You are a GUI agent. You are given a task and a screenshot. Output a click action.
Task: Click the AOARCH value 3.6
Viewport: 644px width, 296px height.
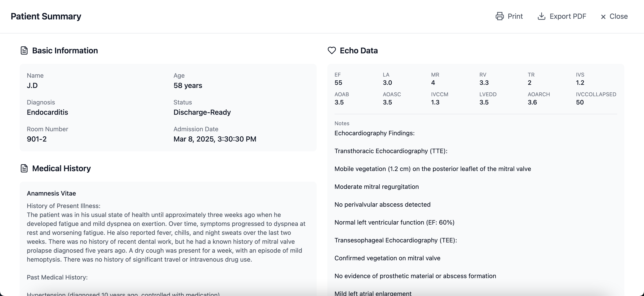coord(532,102)
